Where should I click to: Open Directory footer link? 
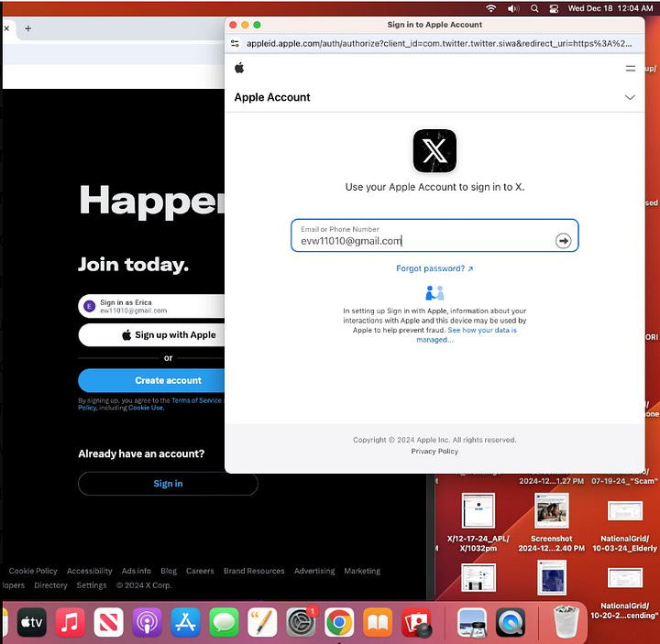click(50, 585)
